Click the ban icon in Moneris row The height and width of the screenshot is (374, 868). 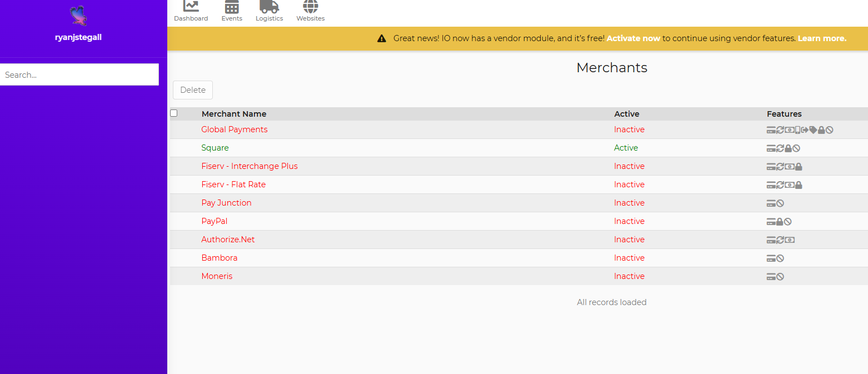pos(780,277)
